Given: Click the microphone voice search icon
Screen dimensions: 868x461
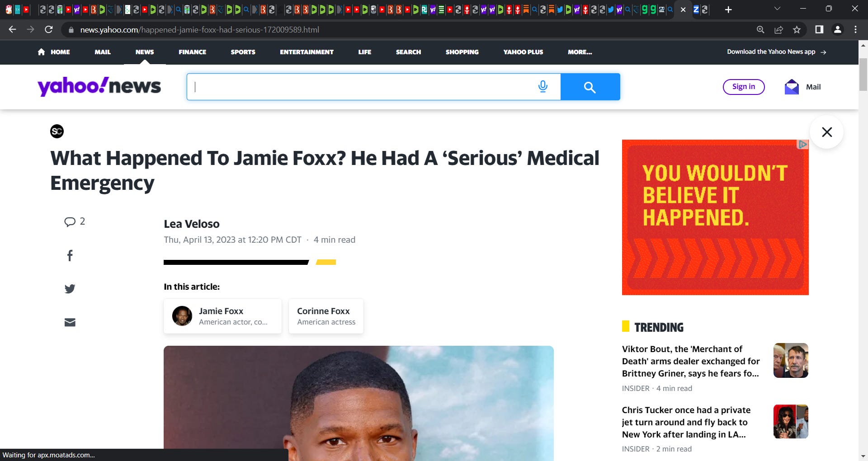Looking at the screenshot, I should [x=543, y=86].
